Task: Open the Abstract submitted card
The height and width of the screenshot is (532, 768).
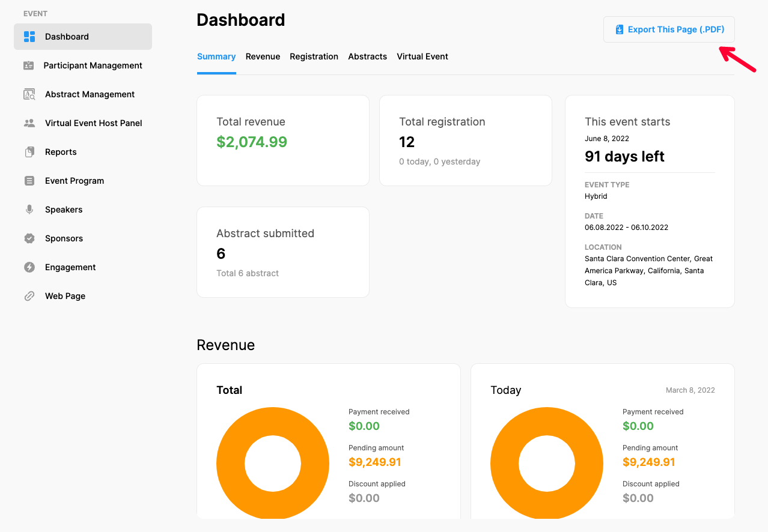Action: (x=282, y=252)
